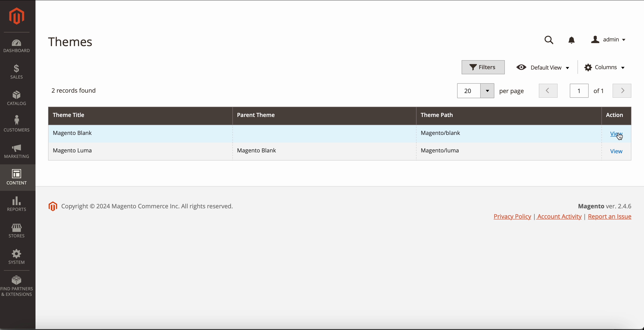
Task: Click the current page number field
Action: coord(579,91)
